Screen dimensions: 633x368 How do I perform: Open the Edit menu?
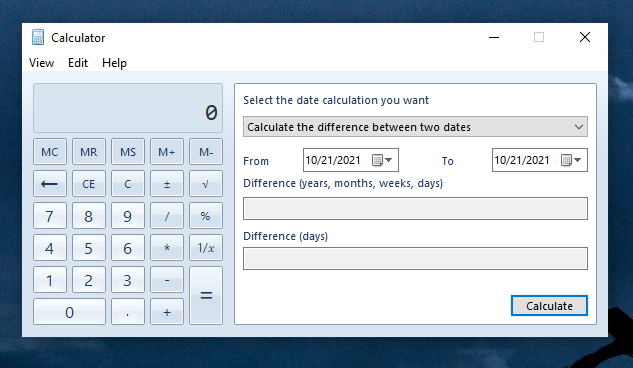point(78,63)
